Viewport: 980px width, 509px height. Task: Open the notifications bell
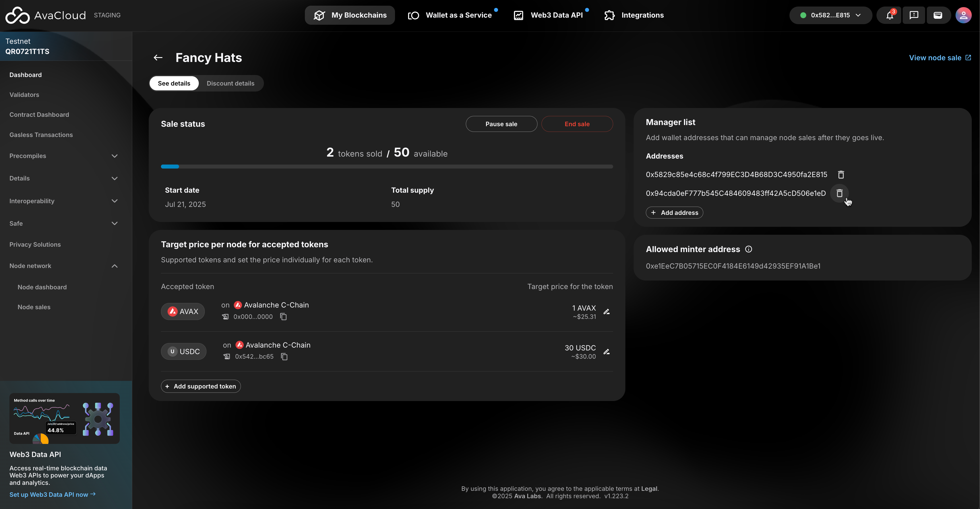point(890,15)
